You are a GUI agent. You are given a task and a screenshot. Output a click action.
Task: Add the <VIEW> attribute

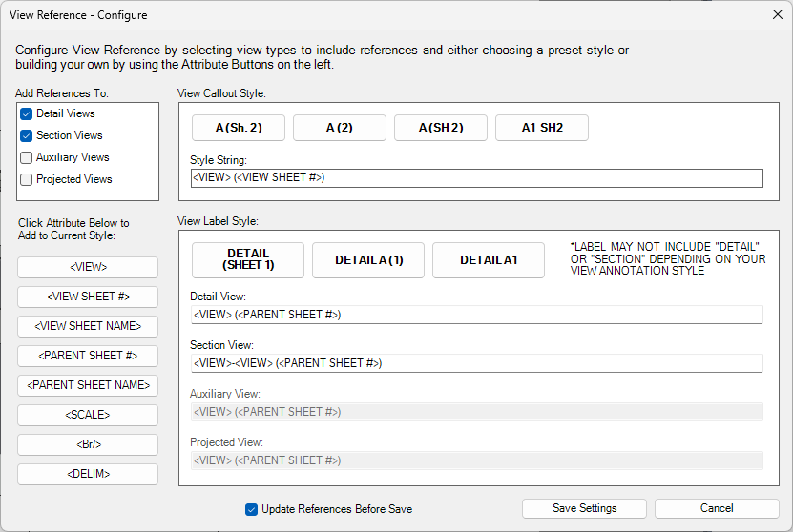tap(88, 267)
